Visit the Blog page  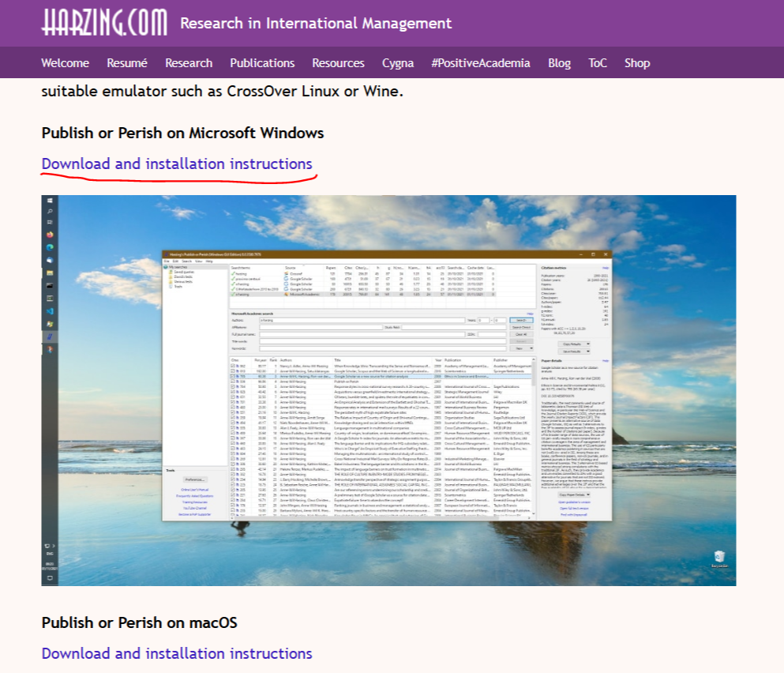pos(559,63)
